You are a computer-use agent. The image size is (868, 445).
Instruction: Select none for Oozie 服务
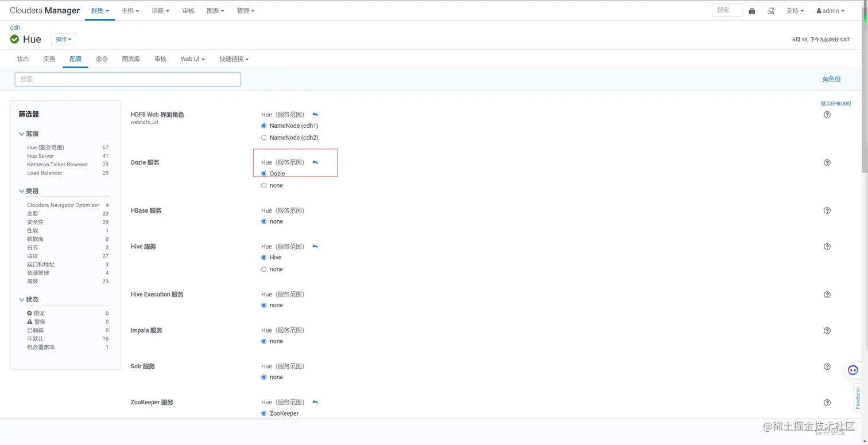click(264, 185)
